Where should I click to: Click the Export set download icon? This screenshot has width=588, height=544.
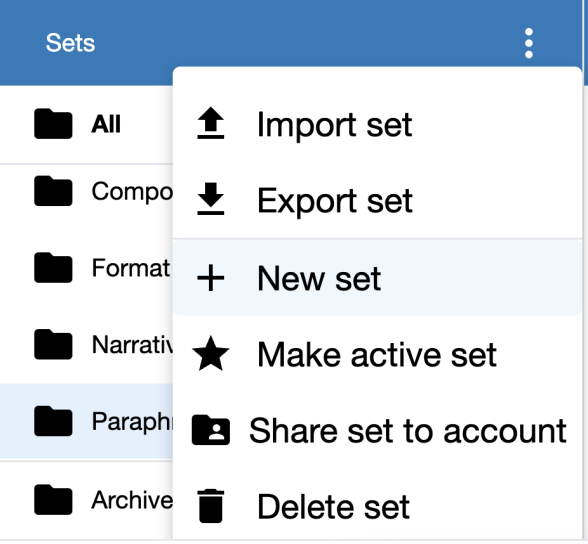pos(211,199)
